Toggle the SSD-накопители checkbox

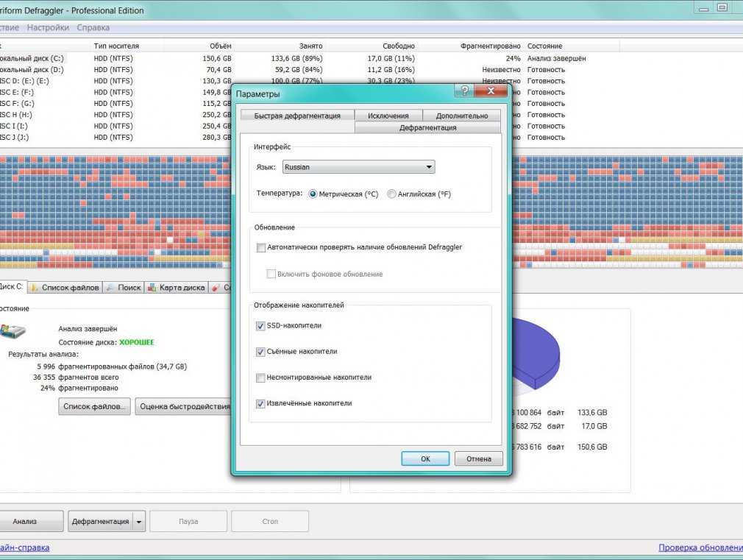260,326
